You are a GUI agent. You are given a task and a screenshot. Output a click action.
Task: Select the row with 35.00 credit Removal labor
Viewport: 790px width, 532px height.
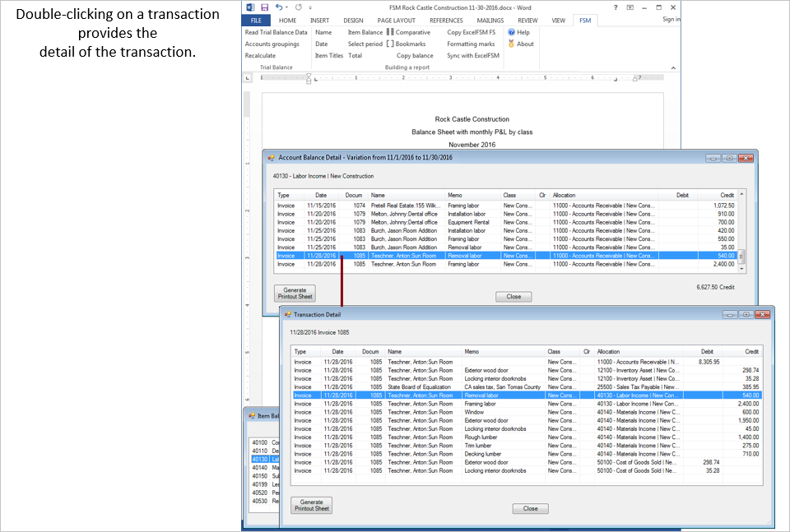pyautogui.click(x=506, y=247)
